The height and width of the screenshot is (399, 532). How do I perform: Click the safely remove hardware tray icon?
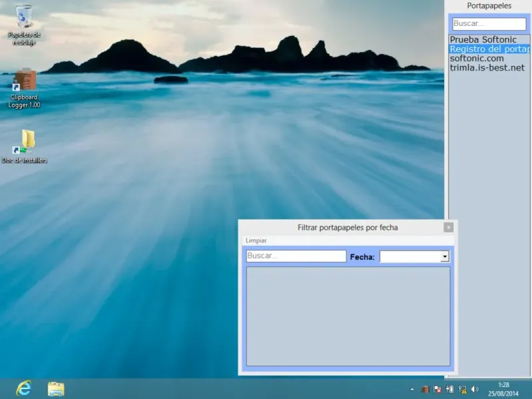click(x=450, y=389)
